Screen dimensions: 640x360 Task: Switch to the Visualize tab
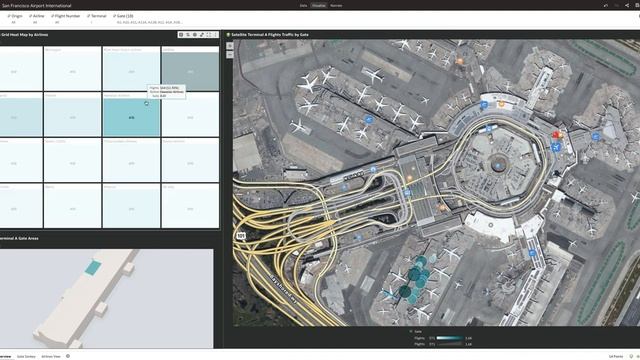pyautogui.click(x=319, y=6)
